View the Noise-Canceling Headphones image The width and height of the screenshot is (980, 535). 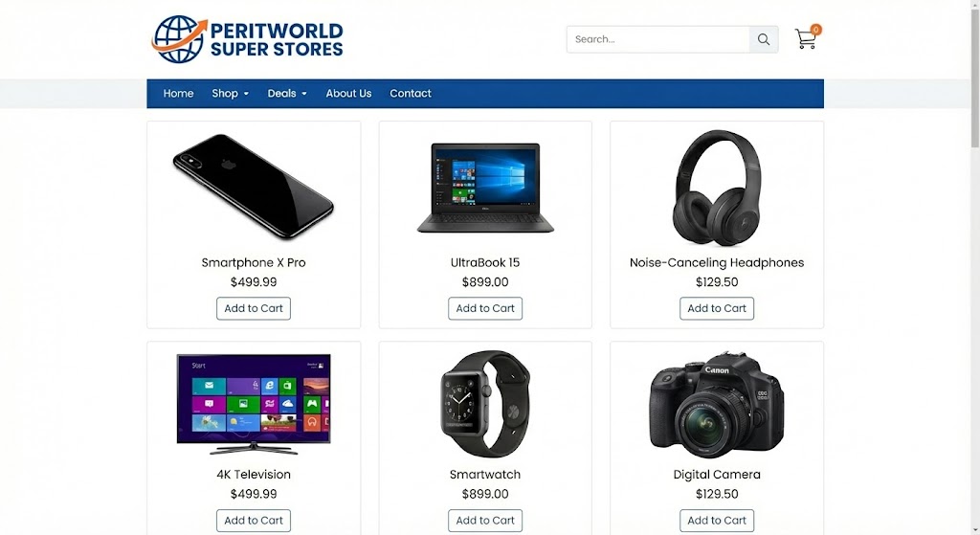(716, 188)
